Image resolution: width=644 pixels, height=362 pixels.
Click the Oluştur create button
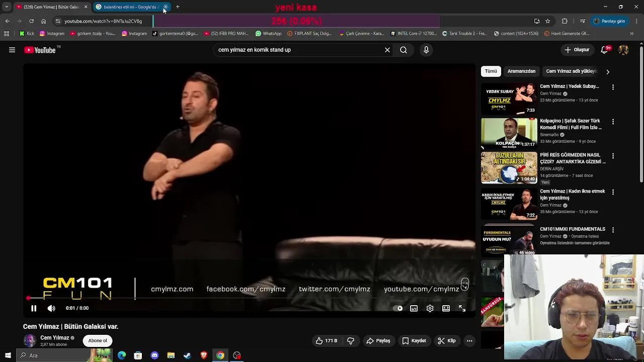(x=577, y=50)
